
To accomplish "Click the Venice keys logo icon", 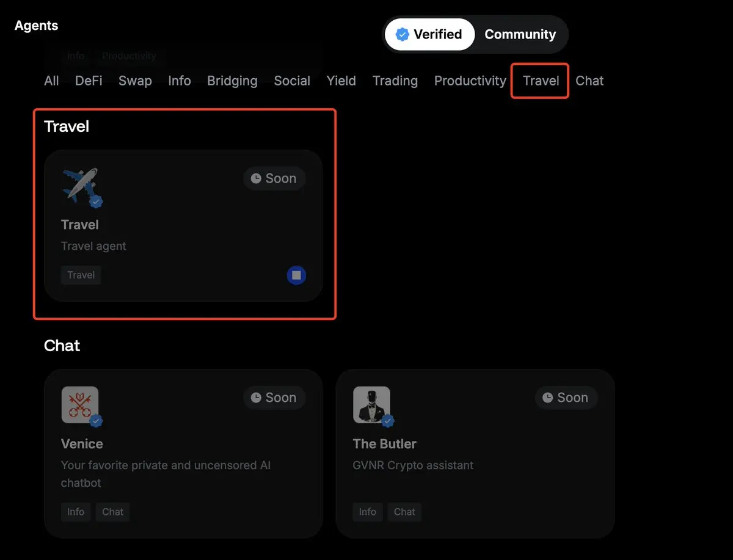I will (x=80, y=404).
